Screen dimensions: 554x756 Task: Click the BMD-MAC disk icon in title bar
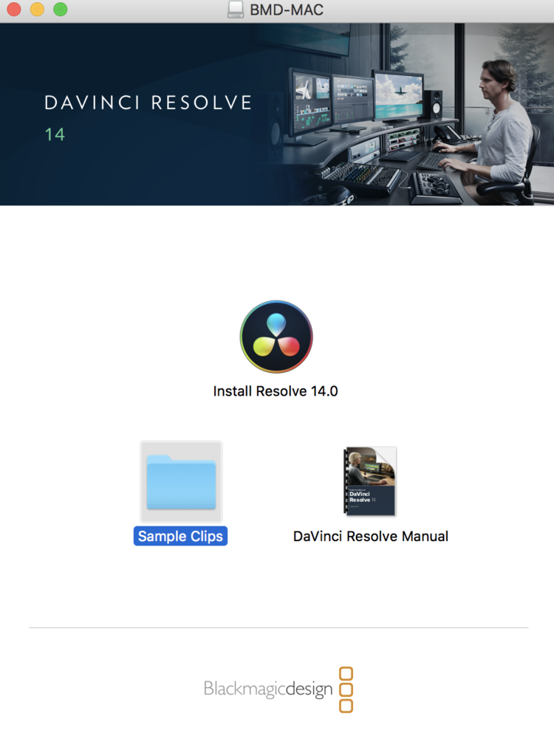point(236,9)
